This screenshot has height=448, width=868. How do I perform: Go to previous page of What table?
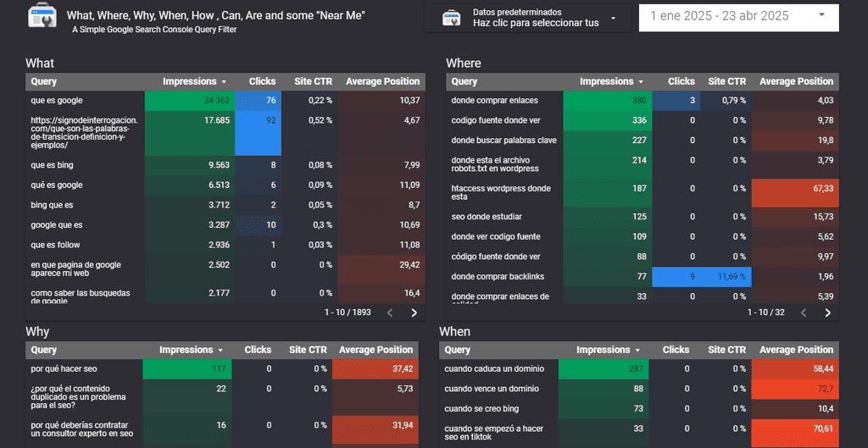(x=390, y=312)
